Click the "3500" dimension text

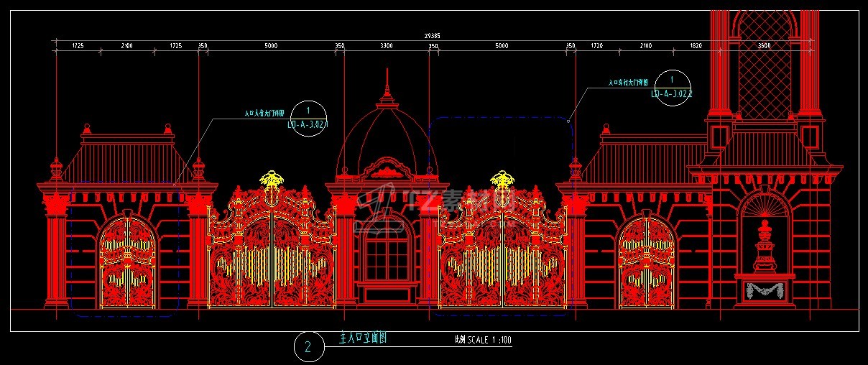[764, 46]
